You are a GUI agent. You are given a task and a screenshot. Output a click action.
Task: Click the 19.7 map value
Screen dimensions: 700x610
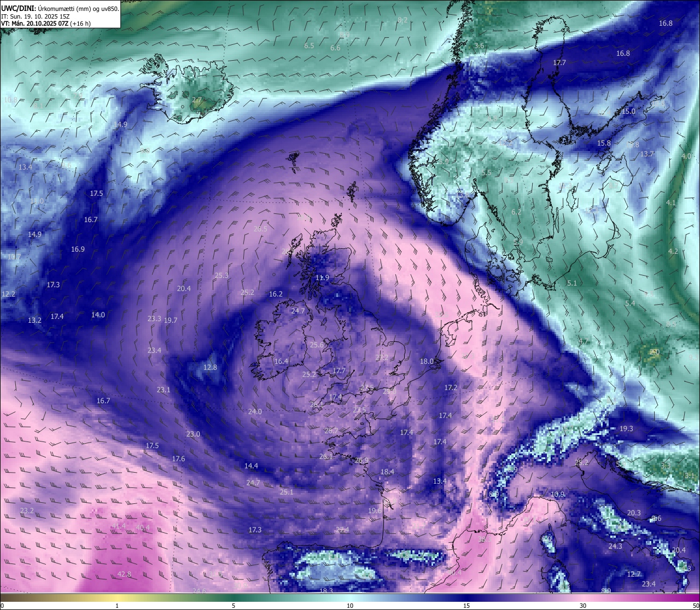[171, 320]
